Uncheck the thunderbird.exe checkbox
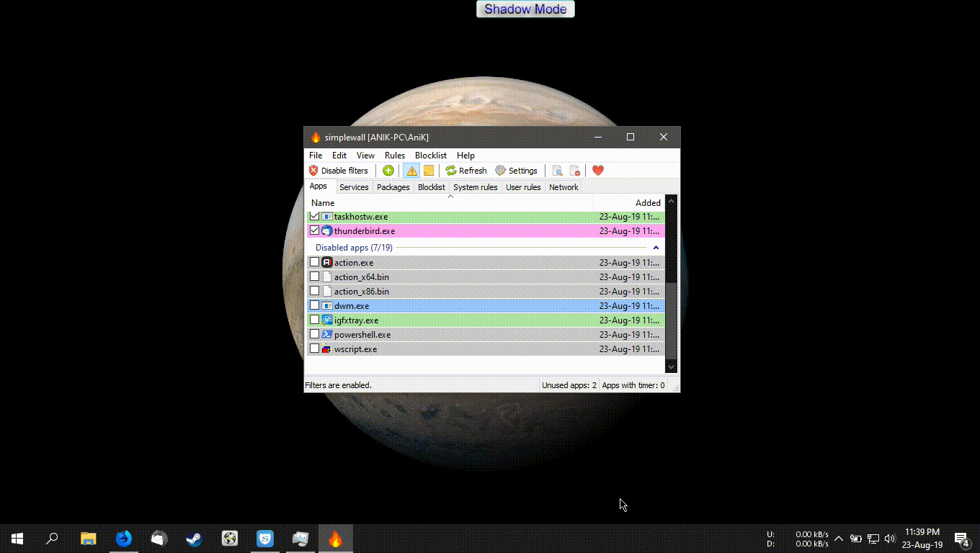980x553 pixels. 314,231
